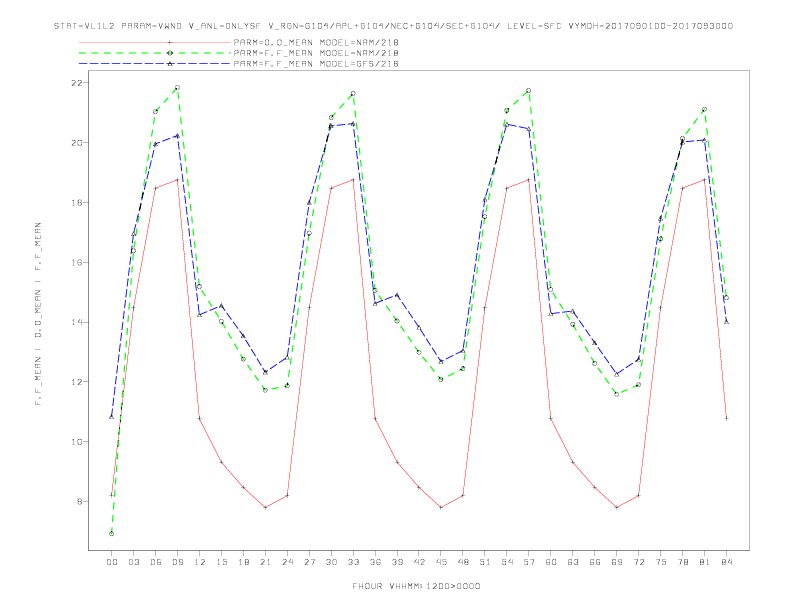The height and width of the screenshot is (612, 792).
Task: Click y-axis tick label 8
Action: click(80, 502)
